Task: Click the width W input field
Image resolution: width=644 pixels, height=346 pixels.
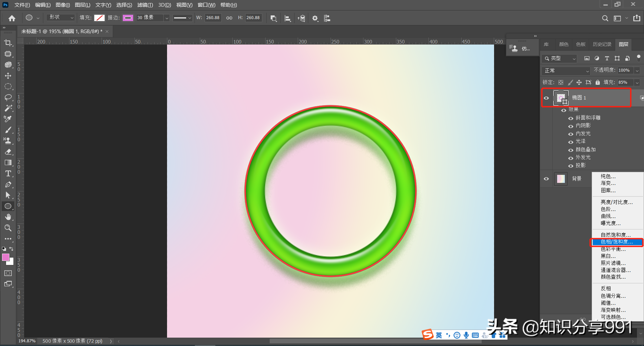Action: coord(213,18)
